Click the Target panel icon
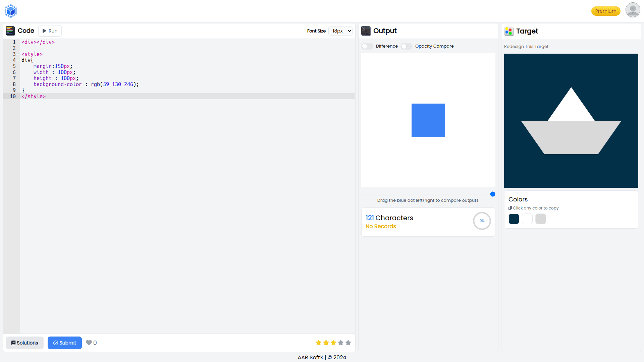The width and height of the screenshot is (644, 362). (509, 31)
